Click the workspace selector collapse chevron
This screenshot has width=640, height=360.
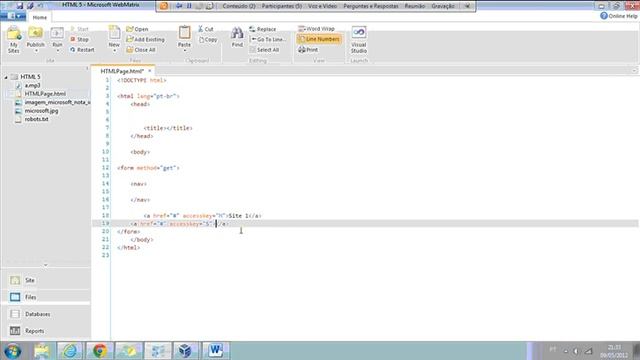coord(45,265)
